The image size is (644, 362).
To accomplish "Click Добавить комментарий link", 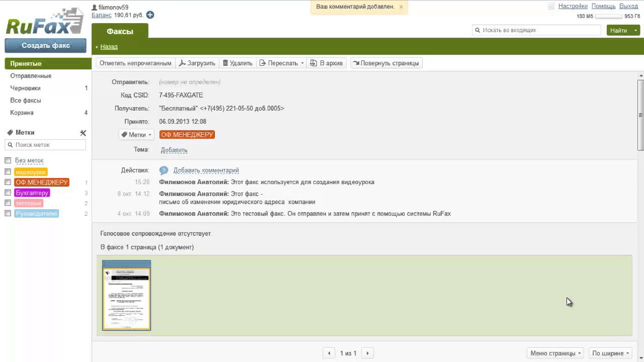I will 206,170.
